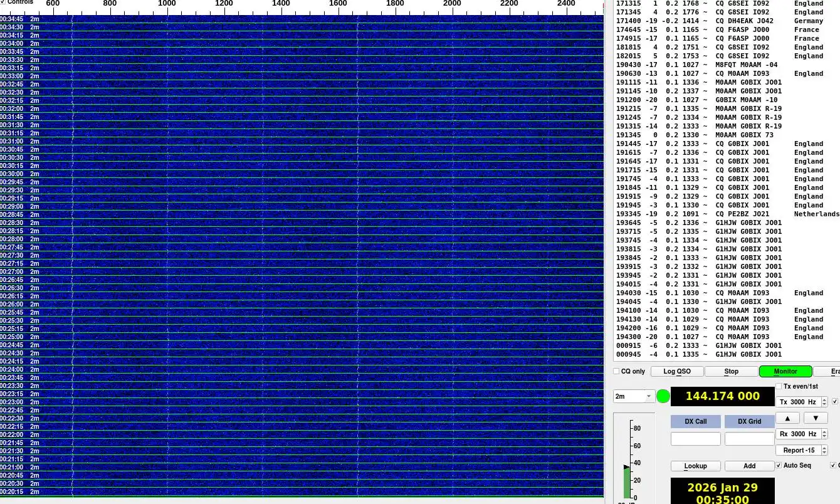Uncheck the Auto Seq option
Screen dimensions: 840x504
click(x=779, y=465)
